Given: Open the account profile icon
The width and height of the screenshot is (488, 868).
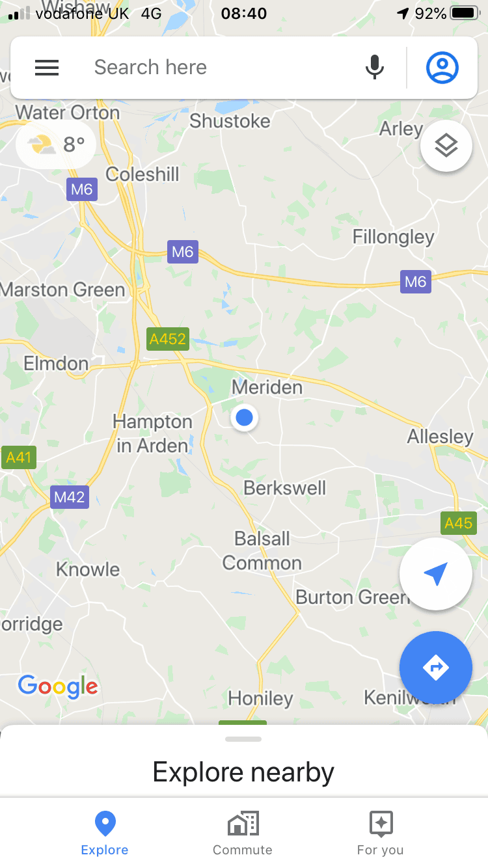Looking at the screenshot, I should click(442, 68).
